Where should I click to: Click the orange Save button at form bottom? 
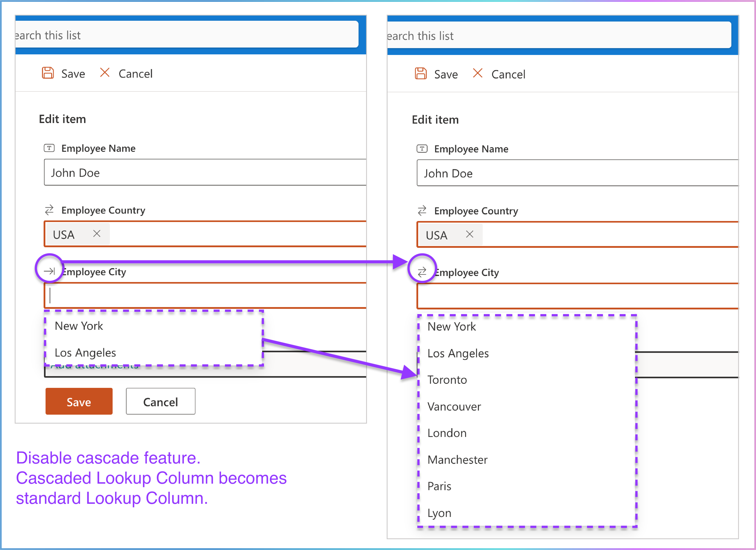(x=79, y=401)
